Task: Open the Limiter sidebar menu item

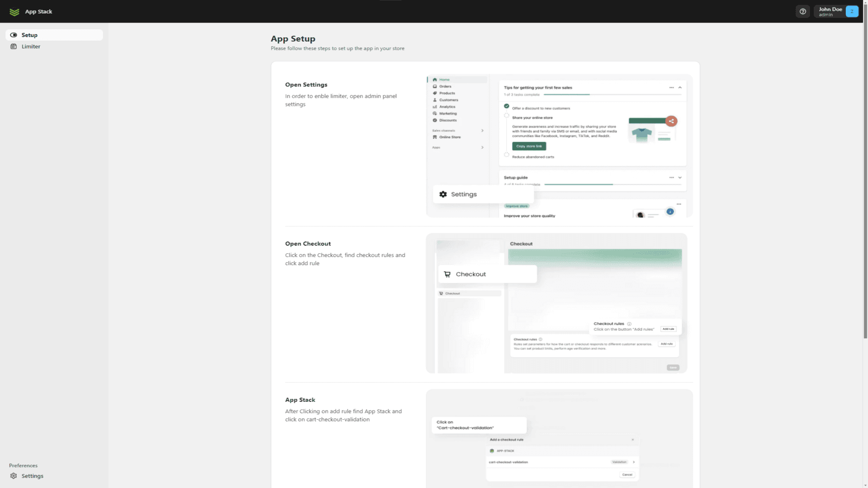Action: (31, 47)
